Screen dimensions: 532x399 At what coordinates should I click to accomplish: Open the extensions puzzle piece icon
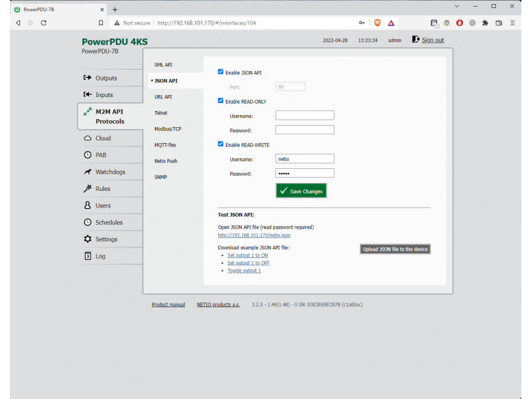pos(485,23)
